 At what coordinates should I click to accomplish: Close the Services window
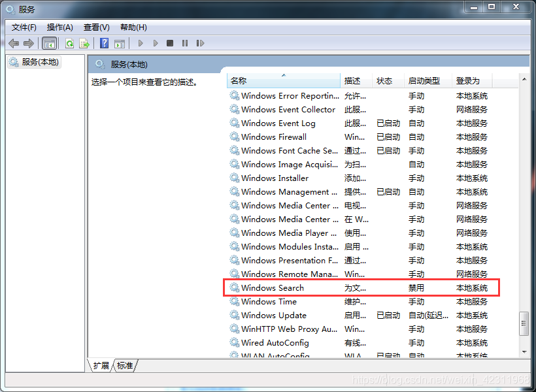point(516,7)
